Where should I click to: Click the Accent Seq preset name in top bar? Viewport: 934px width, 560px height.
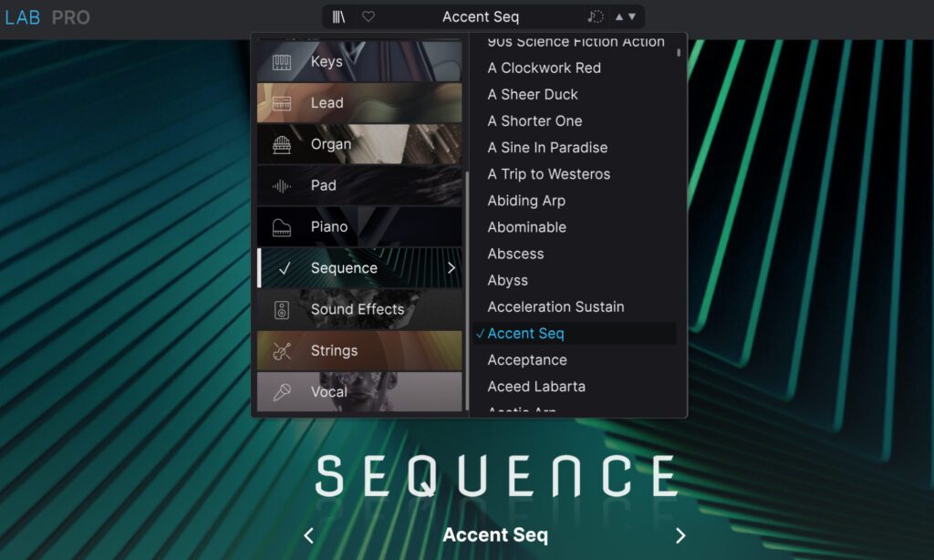pos(481,16)
